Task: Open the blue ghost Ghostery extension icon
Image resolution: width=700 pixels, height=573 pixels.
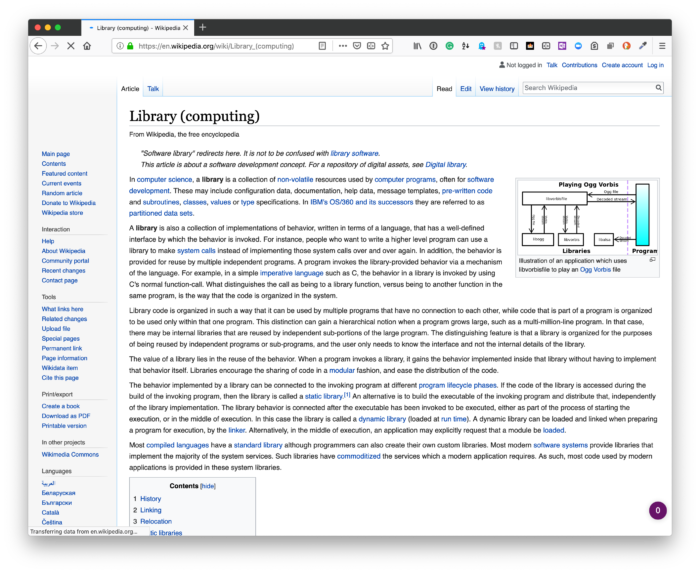Action: [482, 46]
